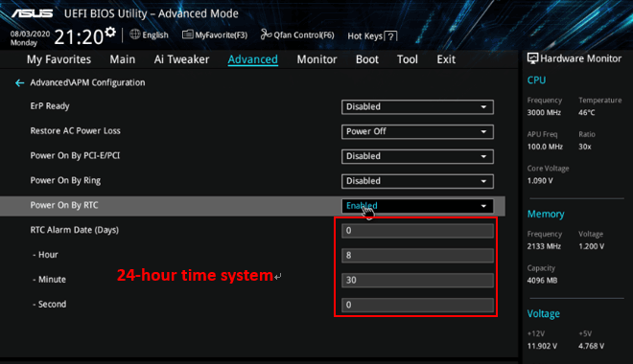Select the ErP Ready label
Screen dimensions: 633x364
coord(50,106)
